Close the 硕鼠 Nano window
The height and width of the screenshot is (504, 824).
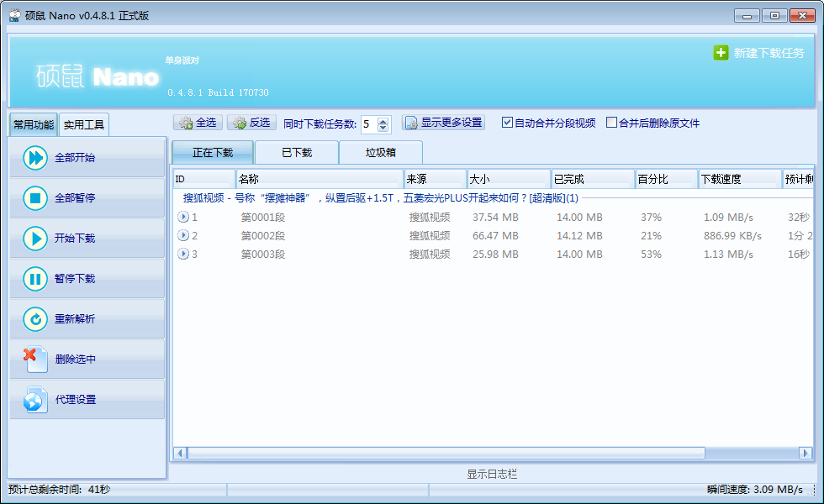[x=802, y=16]
